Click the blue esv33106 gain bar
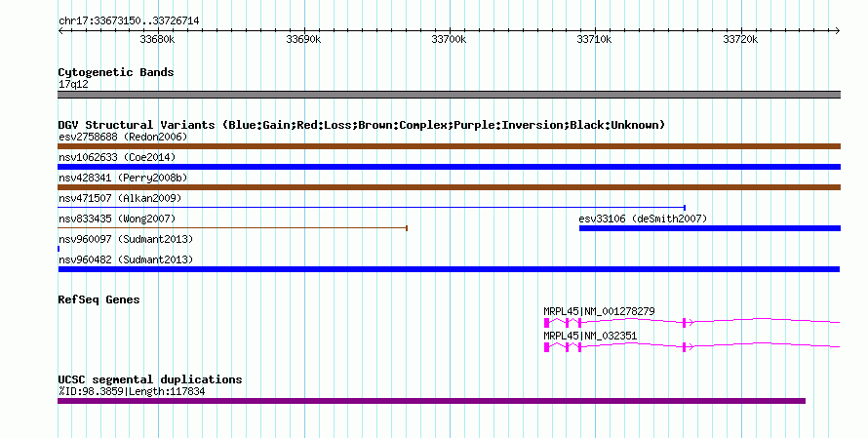The image size is (868, 438). click(710, 228)
